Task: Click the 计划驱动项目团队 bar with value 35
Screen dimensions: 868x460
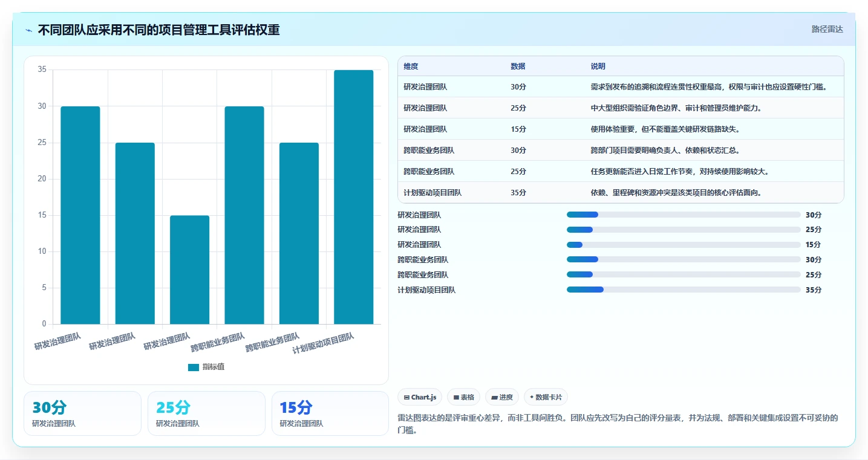Action: [353, 197]
